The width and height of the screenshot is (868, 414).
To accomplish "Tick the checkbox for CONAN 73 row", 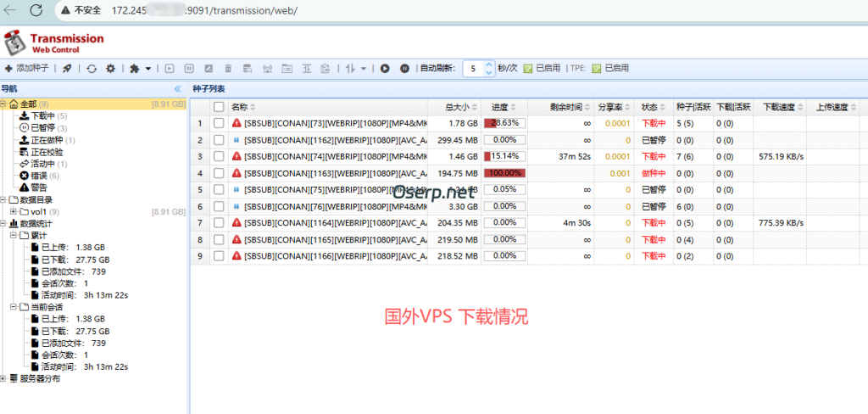I will tap(220, 123).
